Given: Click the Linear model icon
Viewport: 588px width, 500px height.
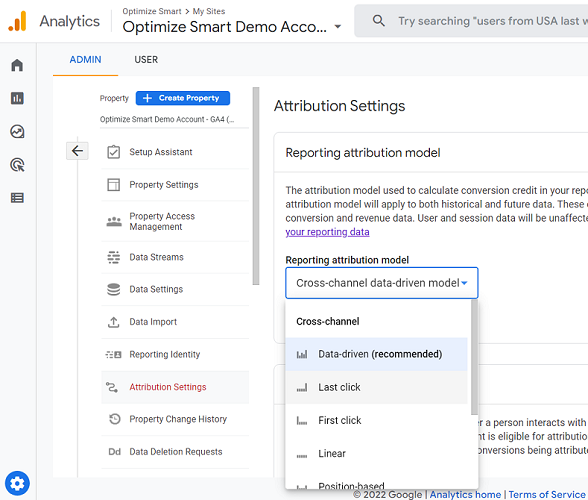Looking at the screenshot, I should click(302, 456).
